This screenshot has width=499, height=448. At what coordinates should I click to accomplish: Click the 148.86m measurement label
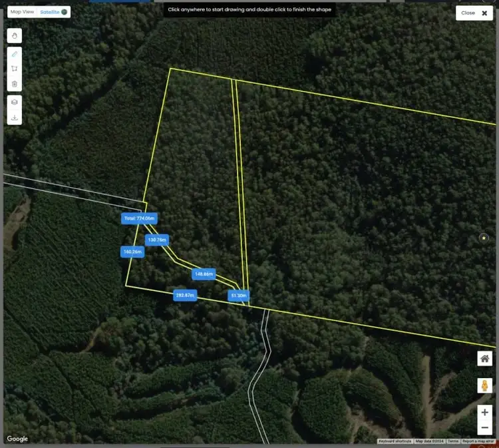click(x=204, y=274)
